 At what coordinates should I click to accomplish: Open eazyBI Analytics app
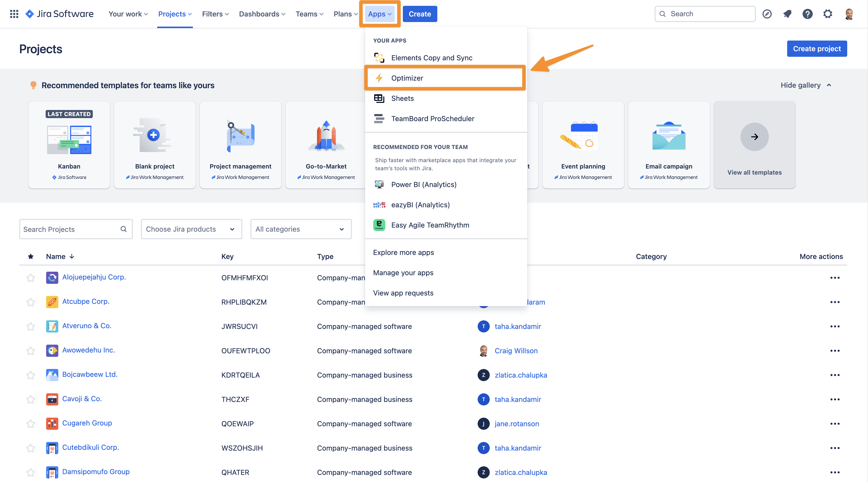click(420, 205)
